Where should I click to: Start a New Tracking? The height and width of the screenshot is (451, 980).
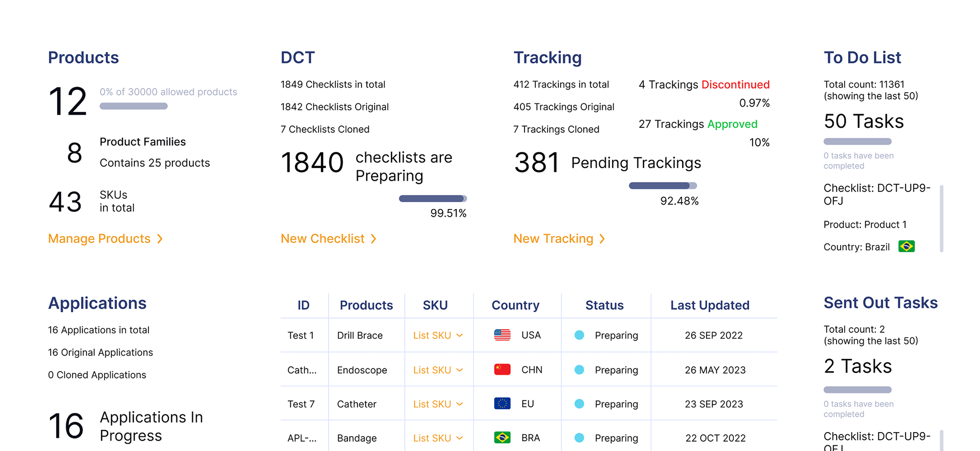coord(553,239)
